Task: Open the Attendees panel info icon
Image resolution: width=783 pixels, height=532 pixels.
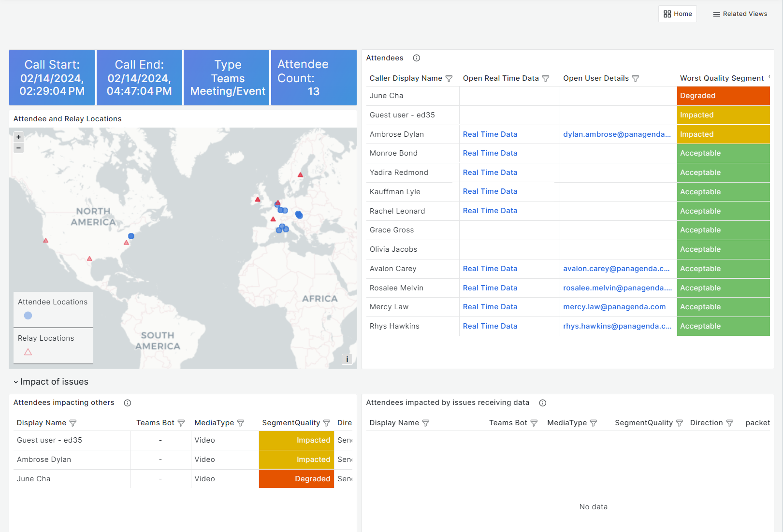Action: point(416,58)
